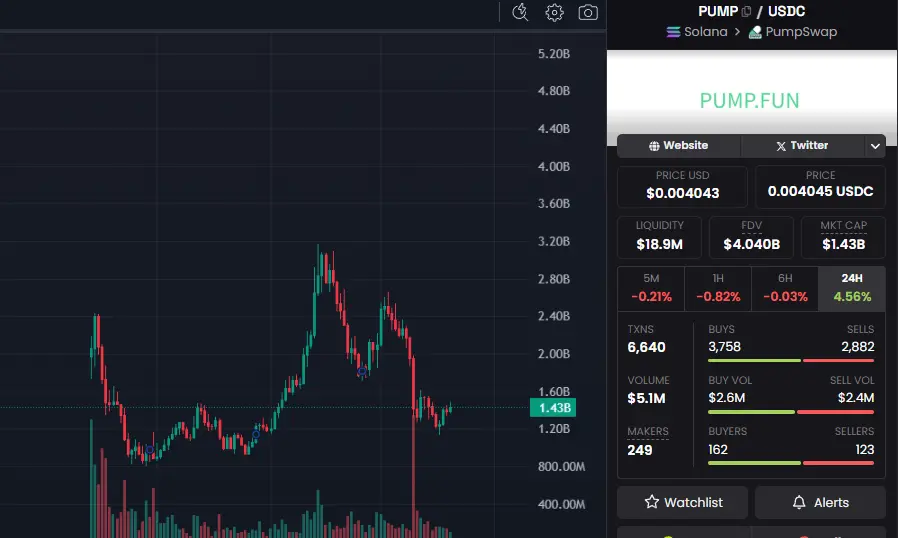This screenshot has width=898, height=538.
Task: Click the Watchlist star icon
Action: [x=652, y=502]
